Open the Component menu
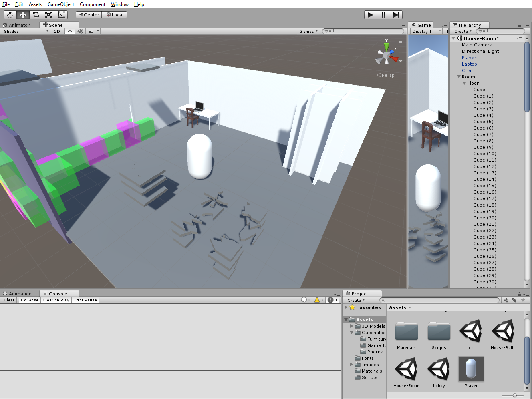The width and height of the screenshot is (532, 399). pyautogui.click(x=93, y=4)
